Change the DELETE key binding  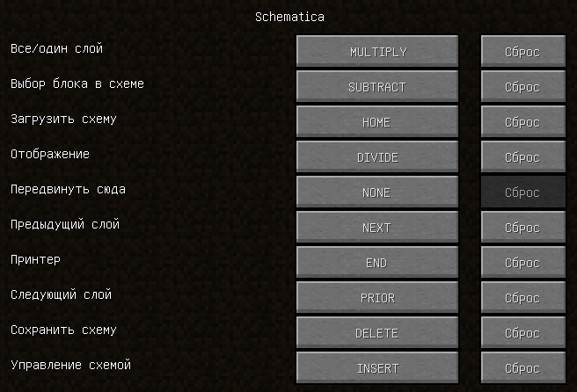pos(377,333)
